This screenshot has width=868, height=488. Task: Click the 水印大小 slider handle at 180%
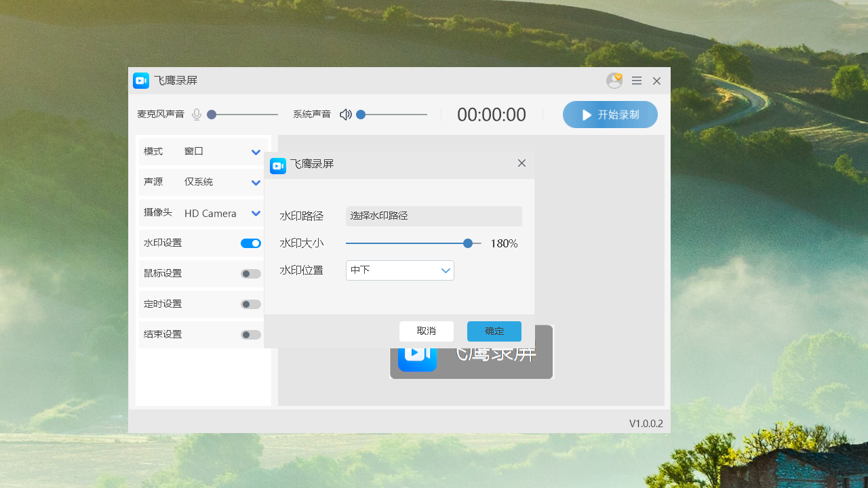[x=468, y=243]
